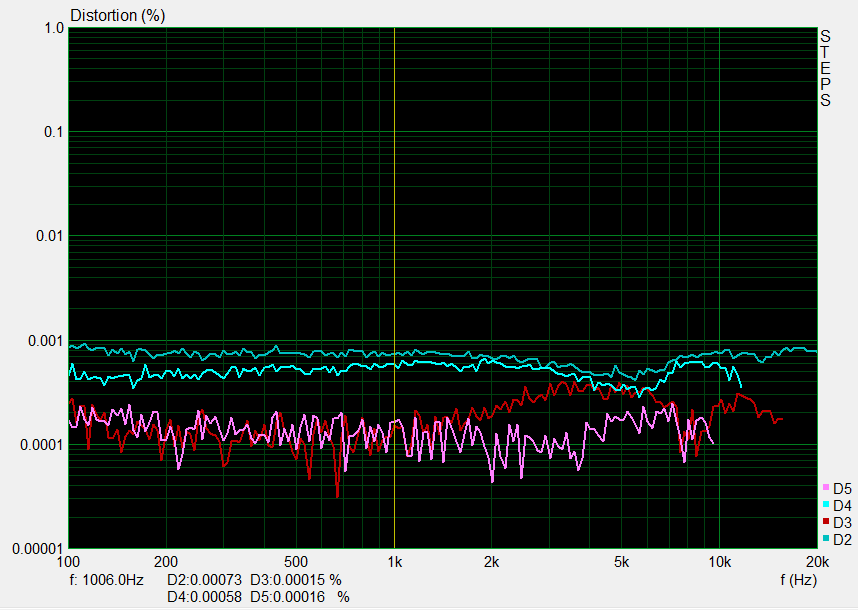Click the 'f (Hz)' axis label

(798, 580)
